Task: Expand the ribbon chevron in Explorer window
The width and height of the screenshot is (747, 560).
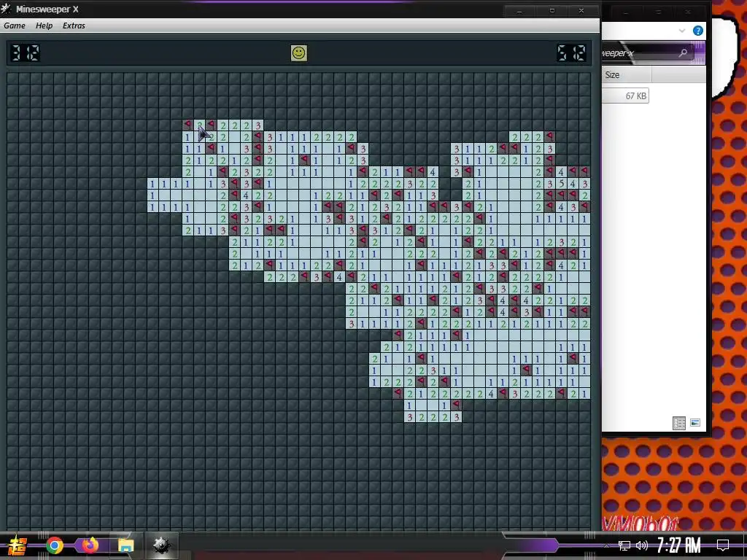Action: (682, 31)
